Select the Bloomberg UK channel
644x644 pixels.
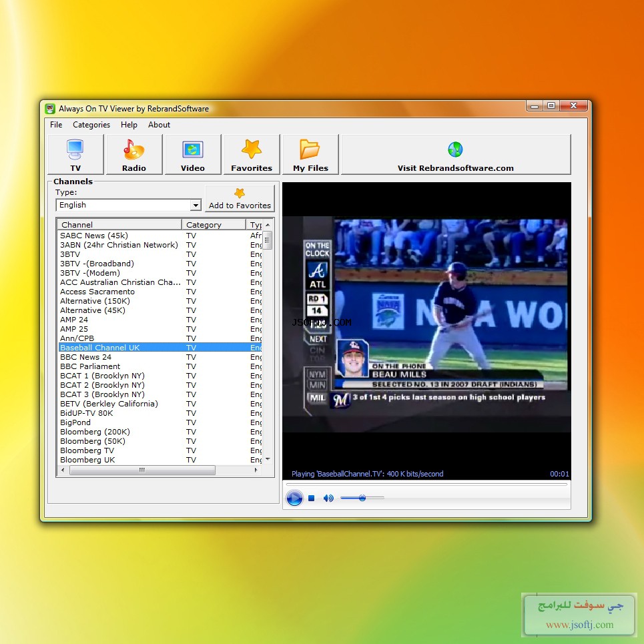(x=159, y=460)
